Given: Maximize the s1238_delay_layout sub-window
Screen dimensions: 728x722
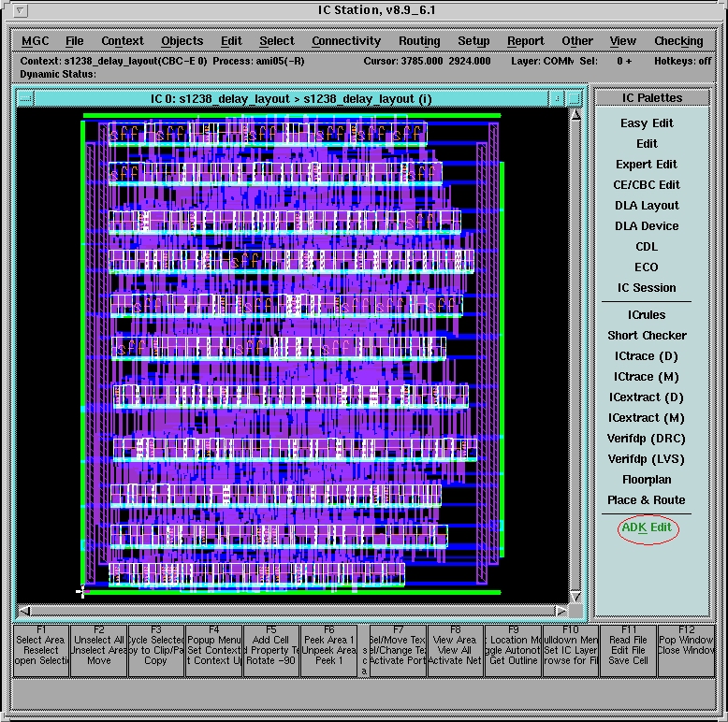Looking at the screenshot, I should pos(574,98).
